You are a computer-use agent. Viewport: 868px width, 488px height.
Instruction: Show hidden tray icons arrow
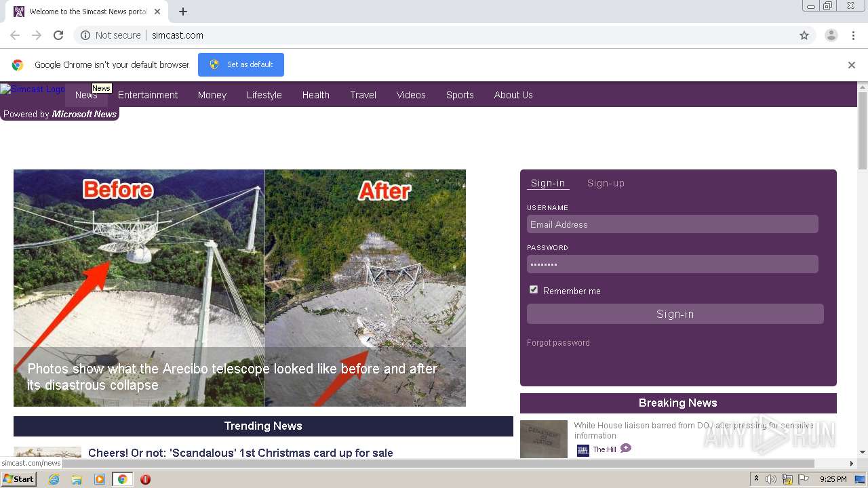(756, 479)
